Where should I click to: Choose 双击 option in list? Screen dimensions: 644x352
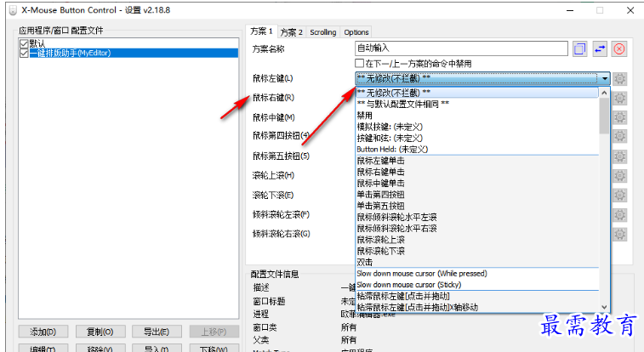click(477, 262)
